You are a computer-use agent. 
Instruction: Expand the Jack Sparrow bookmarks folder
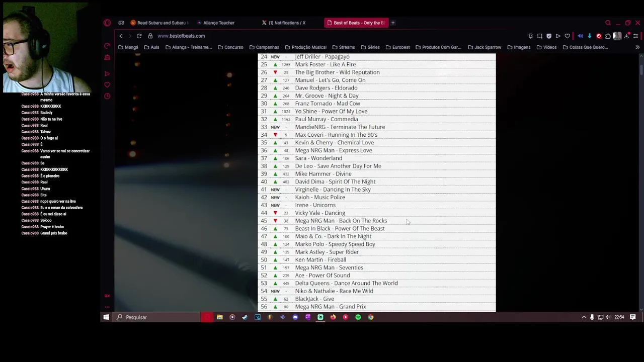[x=484, y=47]
